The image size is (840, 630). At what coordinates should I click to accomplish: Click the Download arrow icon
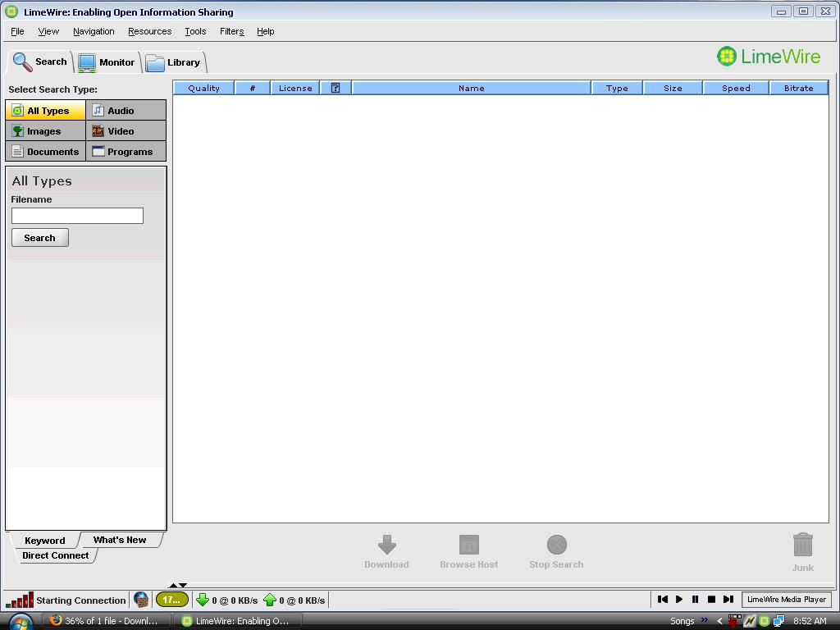pyautogui.click(x=387, y=545)
